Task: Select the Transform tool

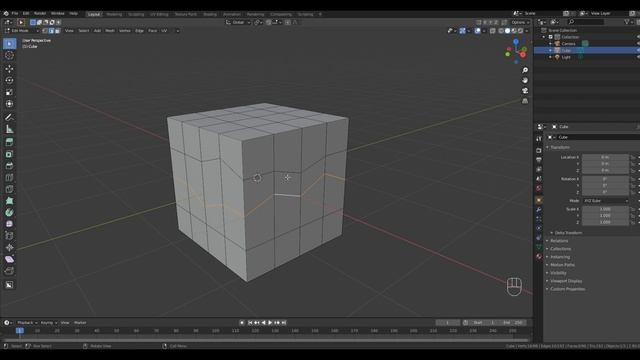Action: pyautogui.click(x=9, y=104)
